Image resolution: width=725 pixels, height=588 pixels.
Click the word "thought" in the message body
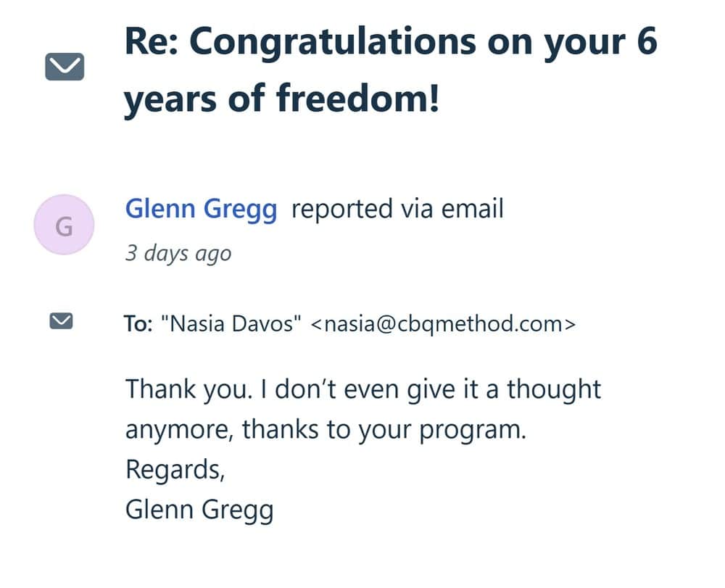(554, 389)
